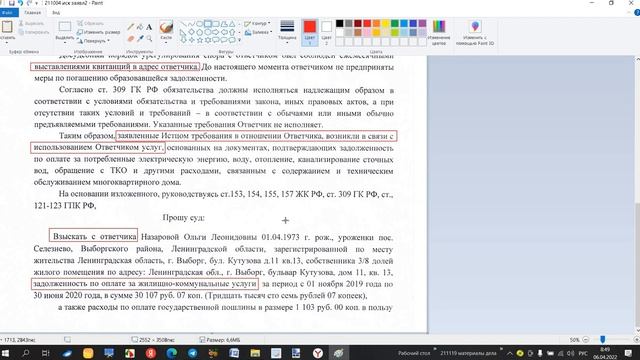Open Telegram from taskbar

coord(192,353)
